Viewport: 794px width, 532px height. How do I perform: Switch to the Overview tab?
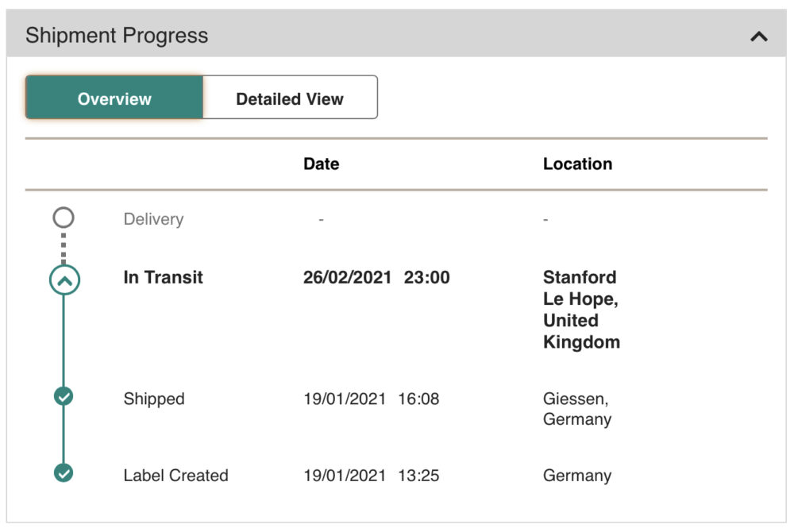(114, 98)
